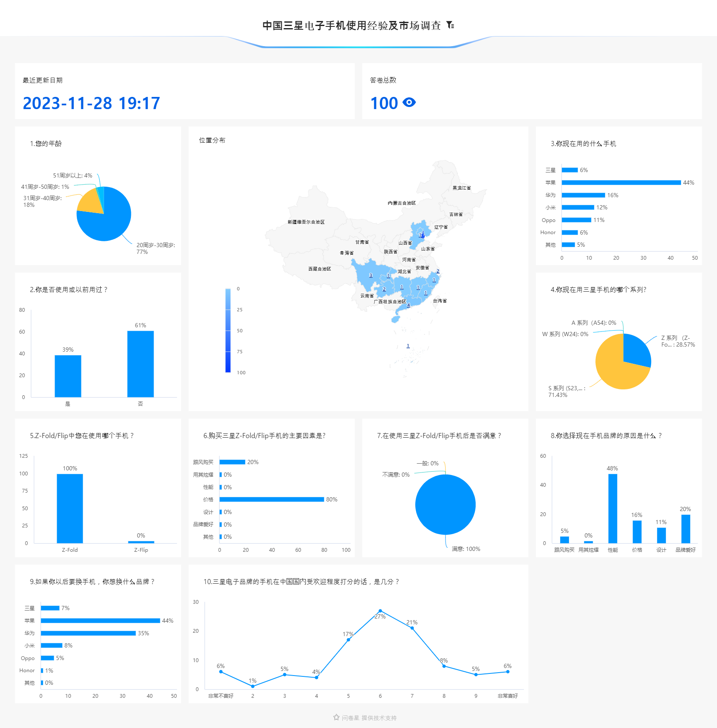The width and height of the screenshot is (717, 728).
Task: Click the 品牌爱好 20% bar in question 8
Action: click(x=686, y=529)
